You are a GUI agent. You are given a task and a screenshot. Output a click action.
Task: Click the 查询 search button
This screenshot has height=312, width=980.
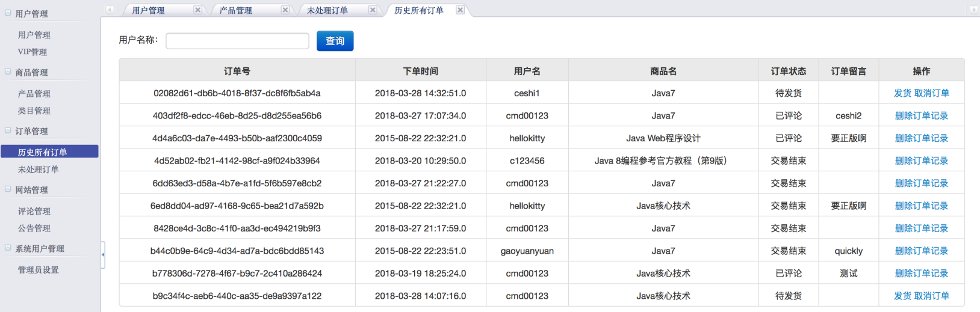tap(335, 41)
